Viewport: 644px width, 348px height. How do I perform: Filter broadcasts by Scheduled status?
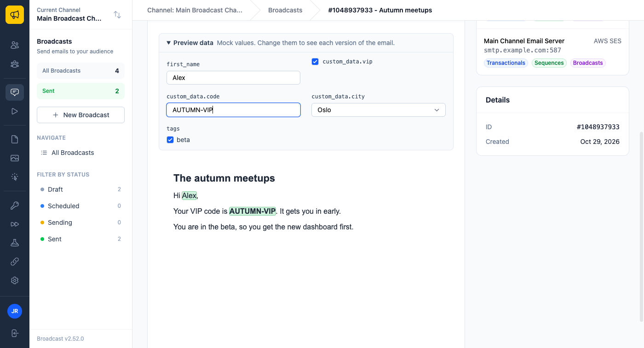point(80,206)
